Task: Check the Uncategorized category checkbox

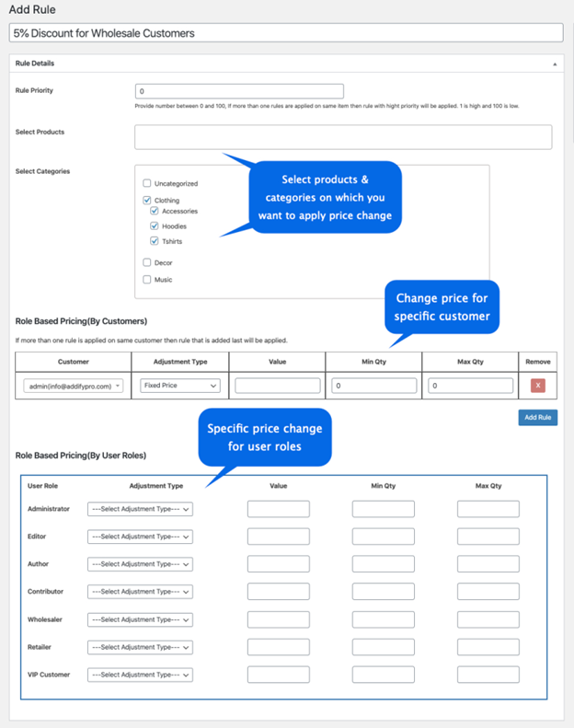Action: coord(147,183)
